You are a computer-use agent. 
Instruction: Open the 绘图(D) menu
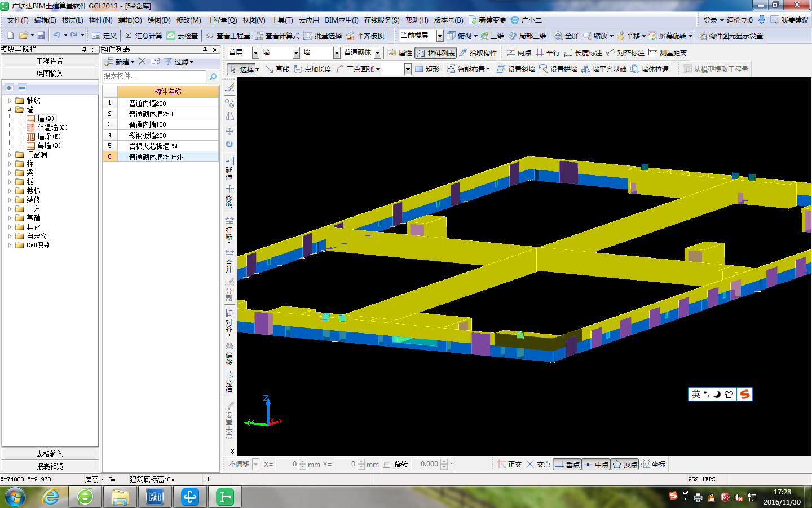(x=158, y=20)
